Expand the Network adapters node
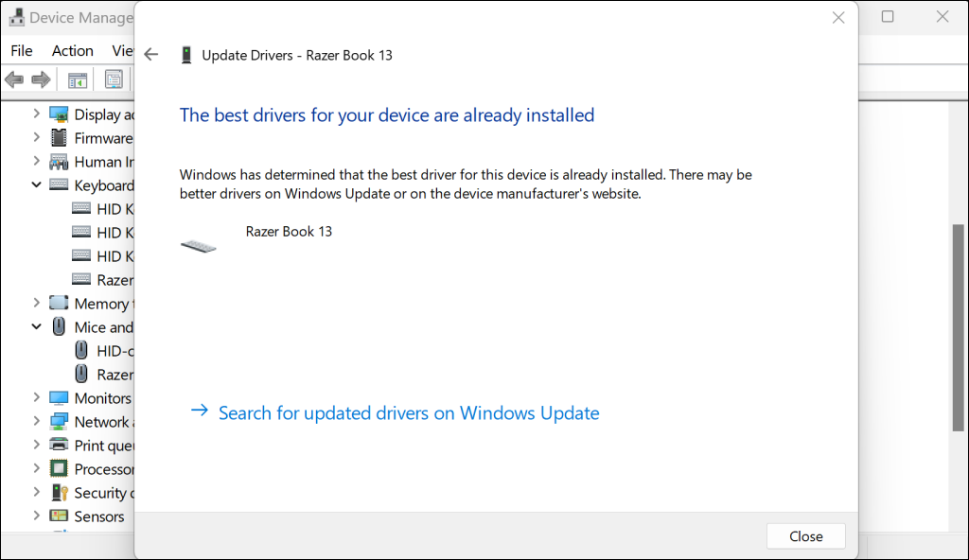The width and height of the screenshot is (969, 560). point(36,422)
